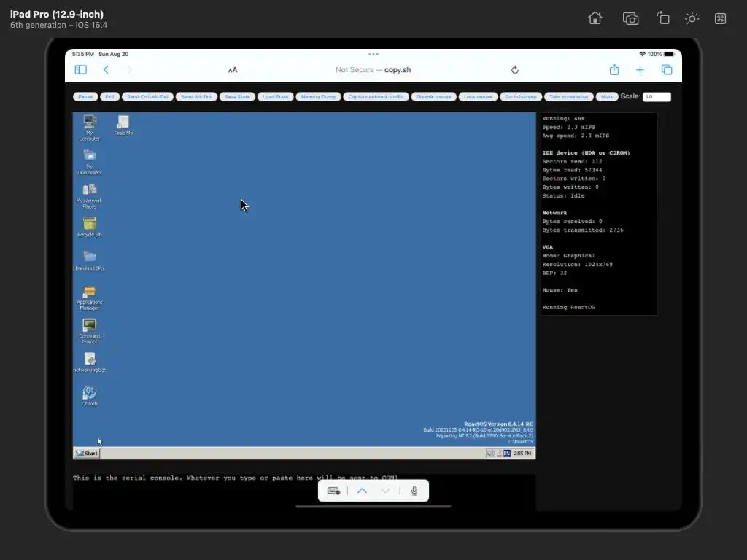Rotate the simulator device
Screen dimensions: 747x560
click(x=663, y=18)
